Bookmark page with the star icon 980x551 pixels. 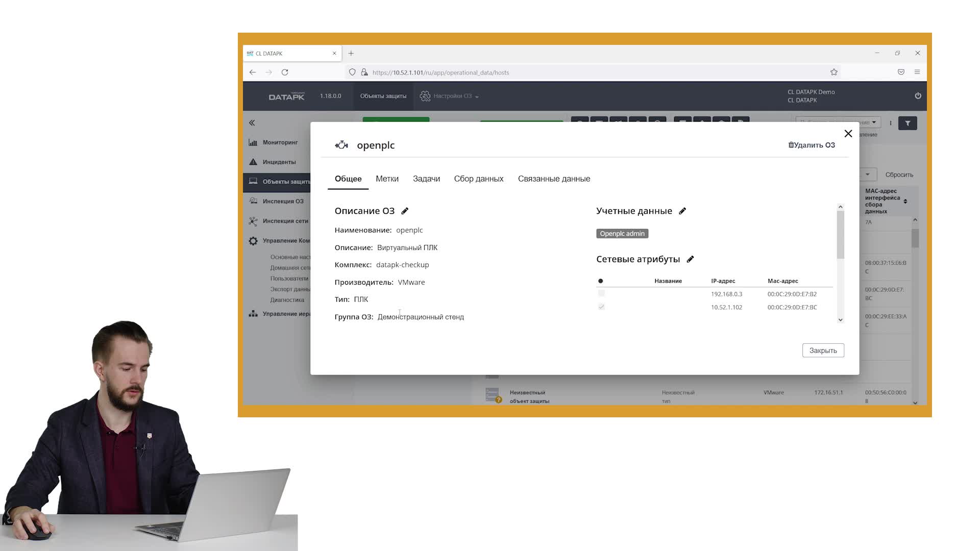pos(834,72)
